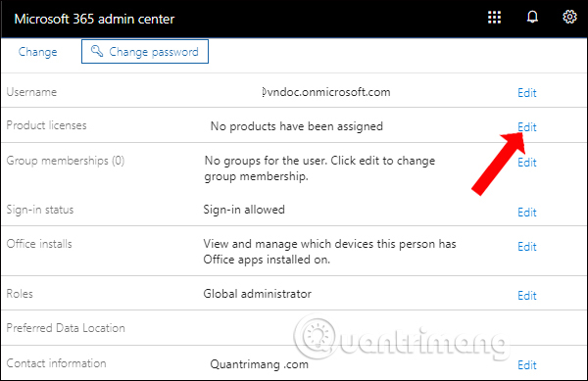Select the Username label

click(x=31, y=92)
